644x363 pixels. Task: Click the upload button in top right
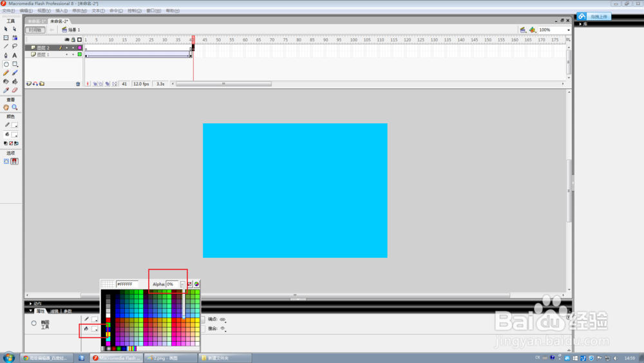pos(594,17)
